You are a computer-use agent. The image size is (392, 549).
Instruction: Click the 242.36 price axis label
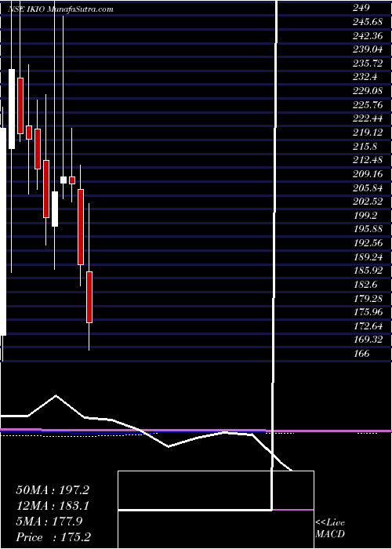[x=368, y=36]
